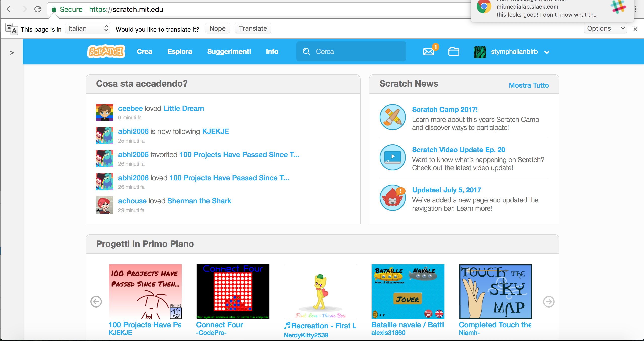Open the Chrome three-dot menu
Image resolution: width=644 pixels, height=341 pixels.
tap(635, 9)
